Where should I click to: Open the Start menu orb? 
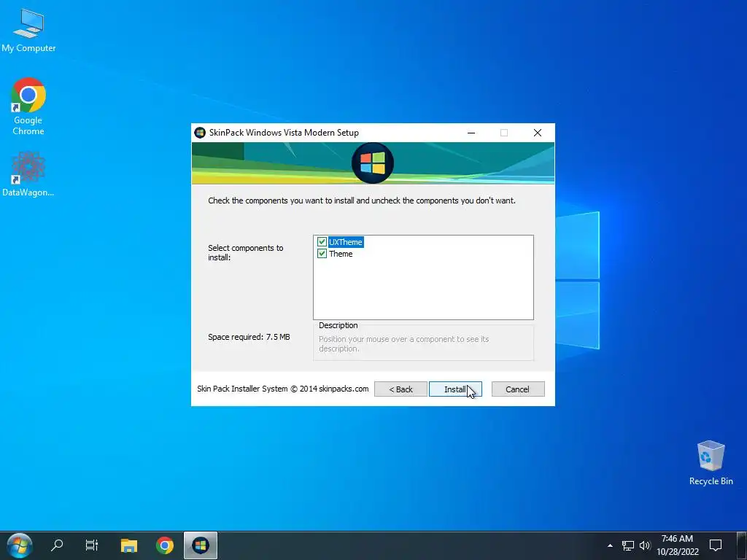coord(20,545)
